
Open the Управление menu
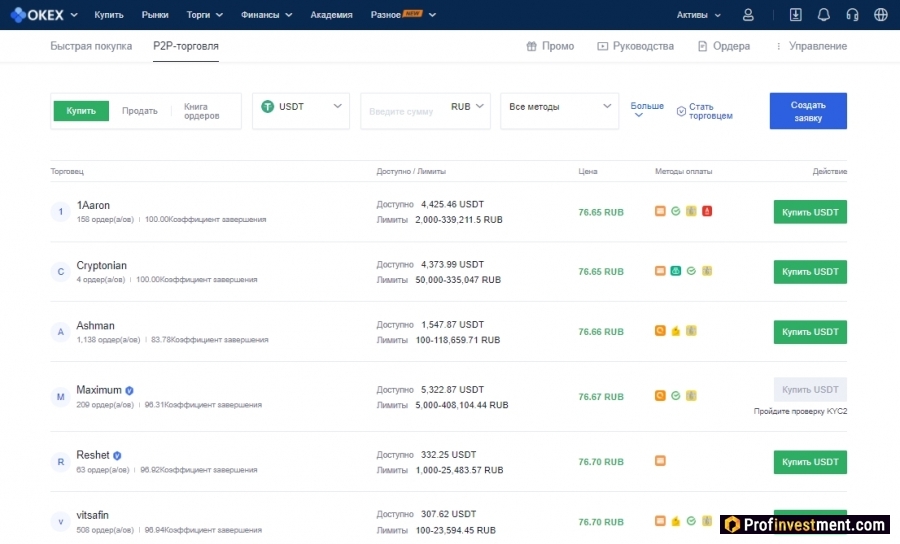[811, 46]
